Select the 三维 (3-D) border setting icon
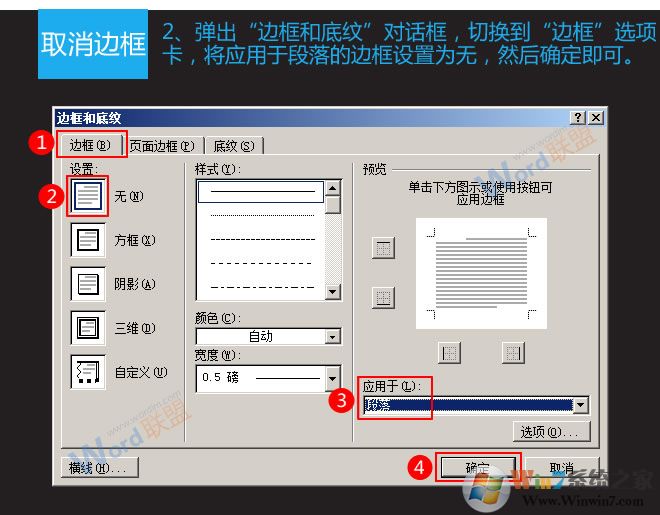 pos(88,328)
